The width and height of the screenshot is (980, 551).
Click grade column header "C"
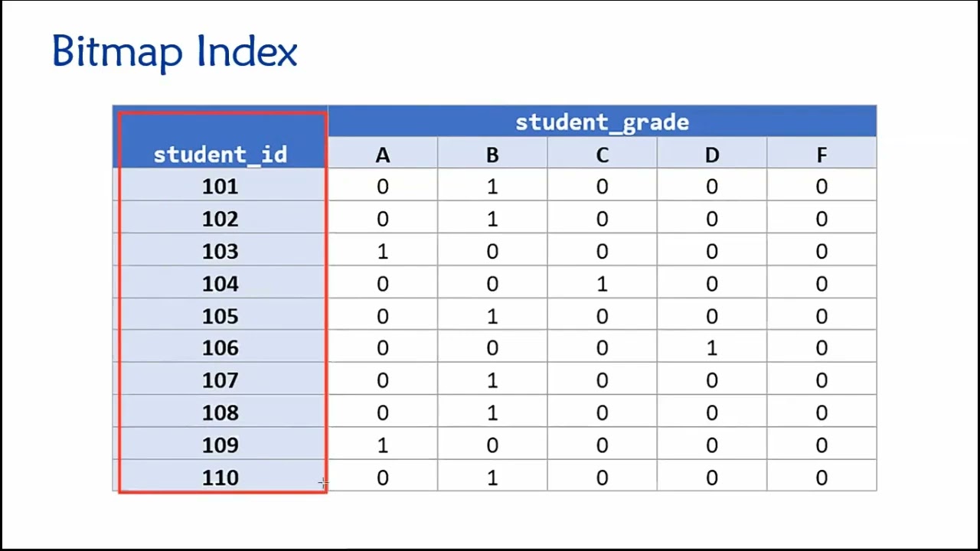point(602,155)
